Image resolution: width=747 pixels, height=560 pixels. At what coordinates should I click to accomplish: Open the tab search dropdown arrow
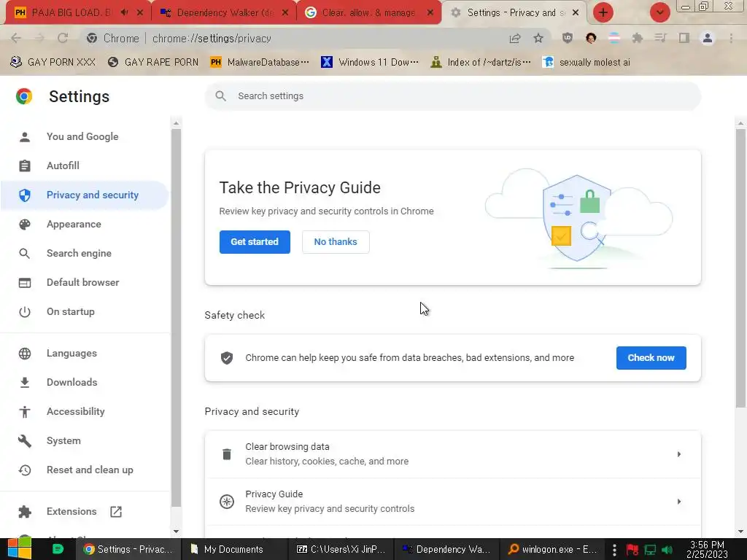tap(659, 12)
